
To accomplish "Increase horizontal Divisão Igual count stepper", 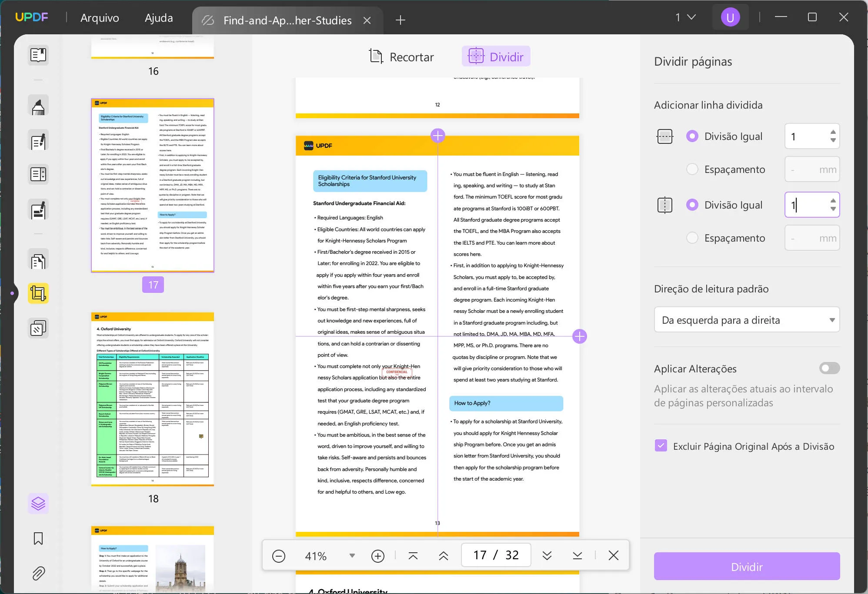I will pyautogui.click(x=833, y=132).
